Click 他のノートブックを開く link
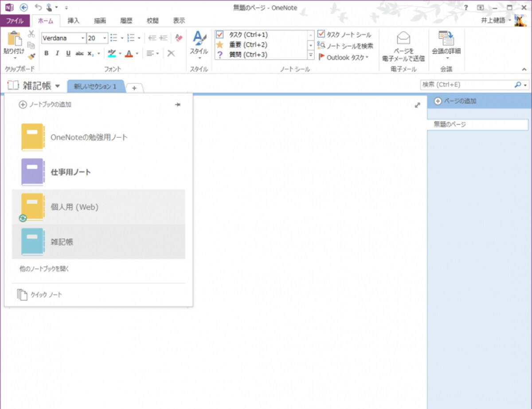Screen dimensions: 532x409 44,269
